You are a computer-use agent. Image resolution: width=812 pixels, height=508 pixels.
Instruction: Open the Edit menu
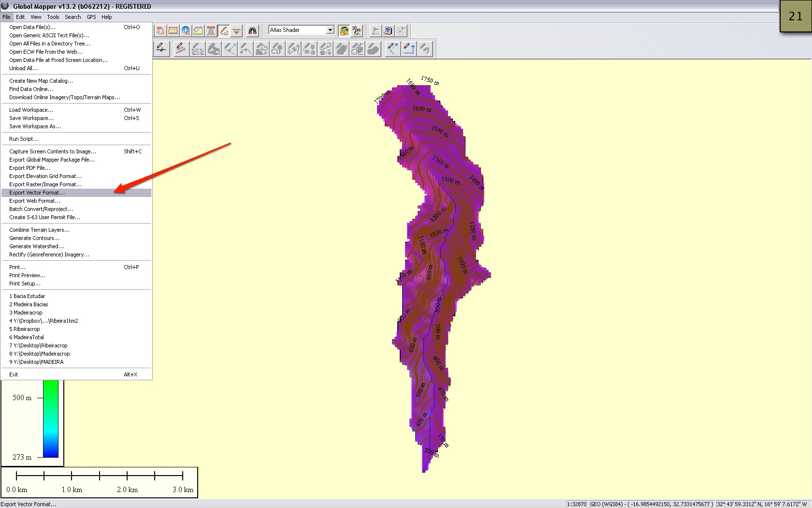coord(20,17)
